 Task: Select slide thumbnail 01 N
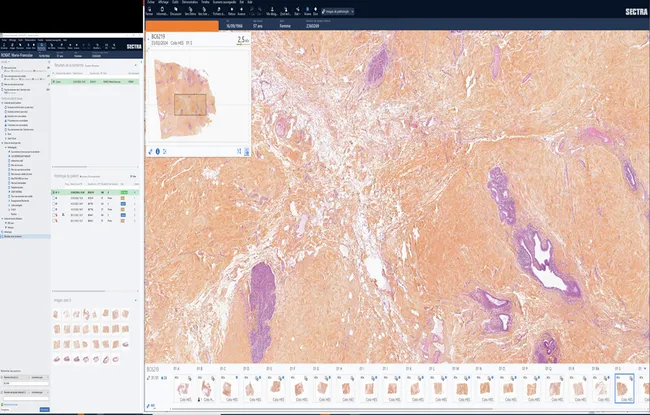pos(485,388)
